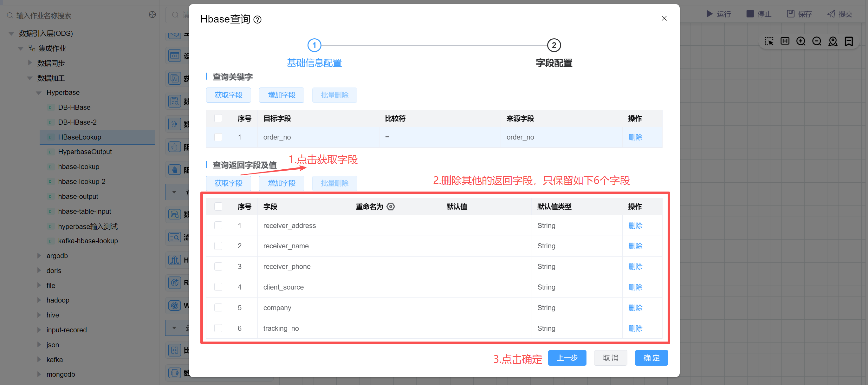
Task: Toggle select-all checkbox in return fields table
Action: (218, 206)
